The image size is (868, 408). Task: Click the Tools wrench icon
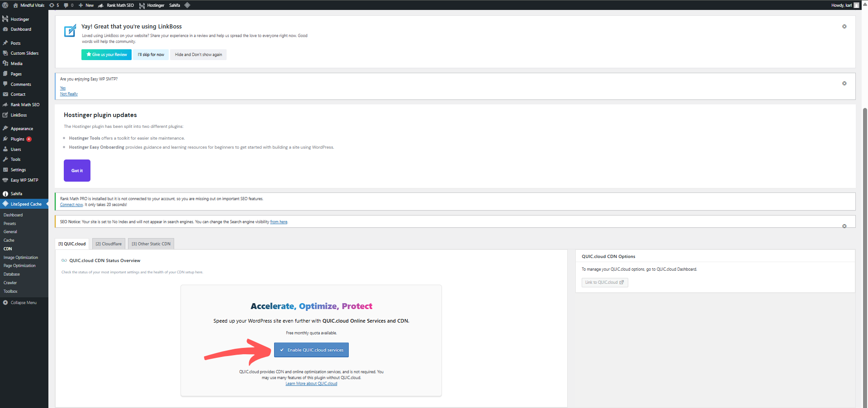[5, 159]
